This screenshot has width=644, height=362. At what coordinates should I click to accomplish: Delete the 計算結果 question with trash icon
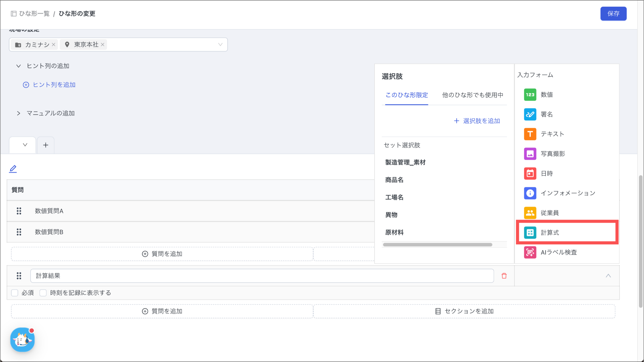[x=504, y=276]
